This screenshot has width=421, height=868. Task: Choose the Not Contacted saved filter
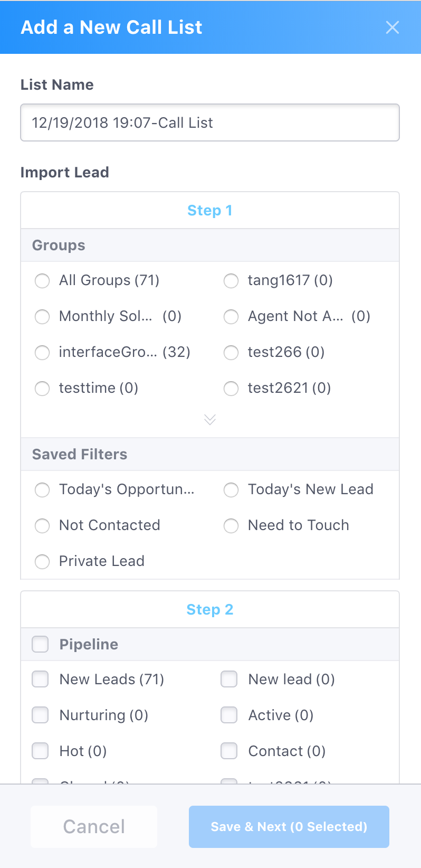point(42,526)
